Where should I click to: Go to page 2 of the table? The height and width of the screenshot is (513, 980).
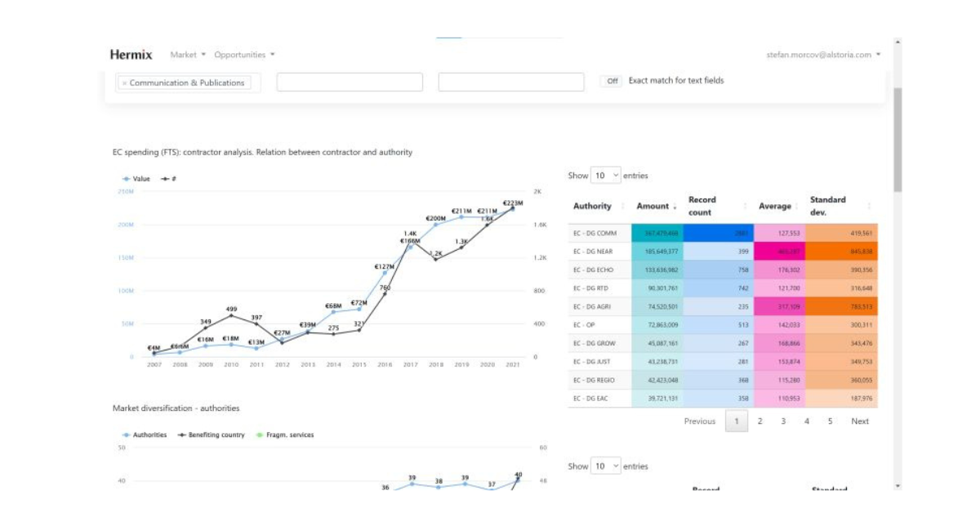click(x=759, y=422)
